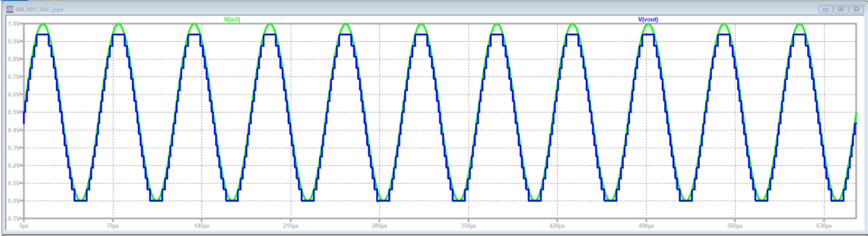
Task: Click the 490µs tick label on time axis
Action: [x=646, y=226]
